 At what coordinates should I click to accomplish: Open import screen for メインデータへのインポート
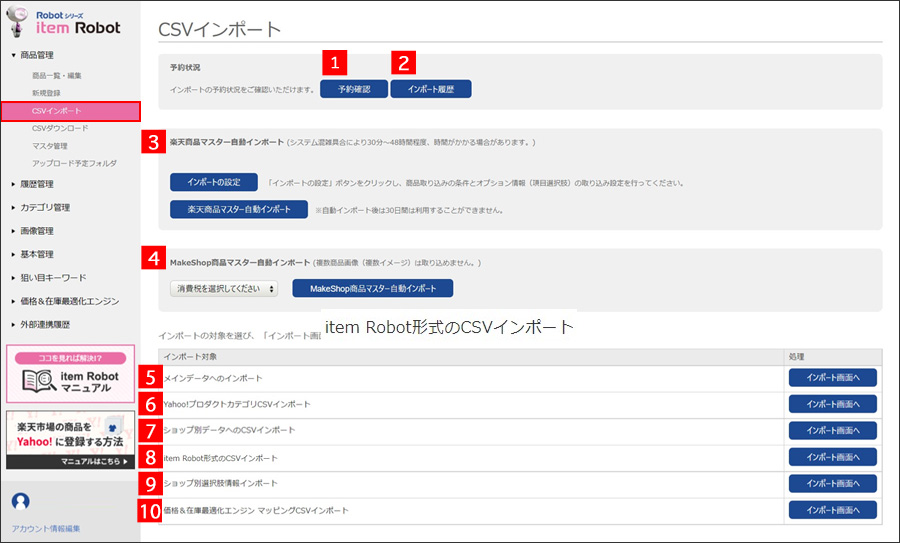(833, 378)
